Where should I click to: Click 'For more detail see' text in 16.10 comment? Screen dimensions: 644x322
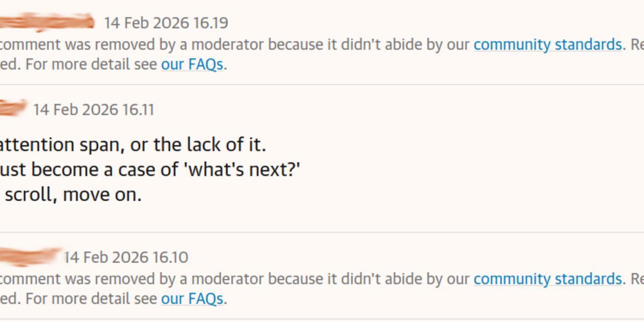tap(91, 299)
